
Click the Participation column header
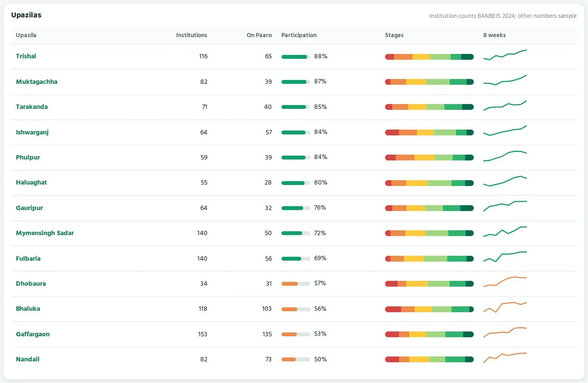[299, 35]
